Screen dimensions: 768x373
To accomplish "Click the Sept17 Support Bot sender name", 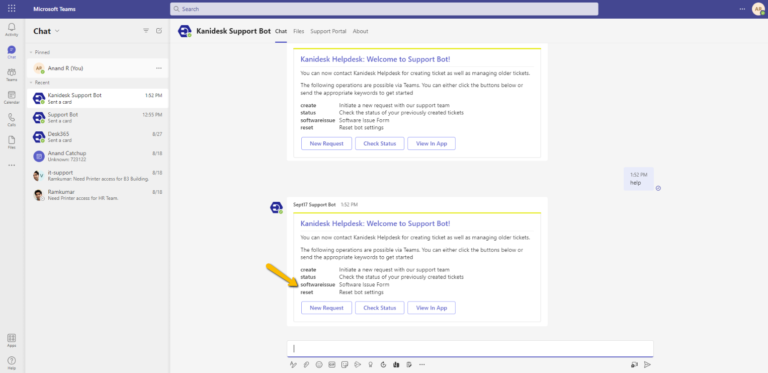I will [315, 205].
